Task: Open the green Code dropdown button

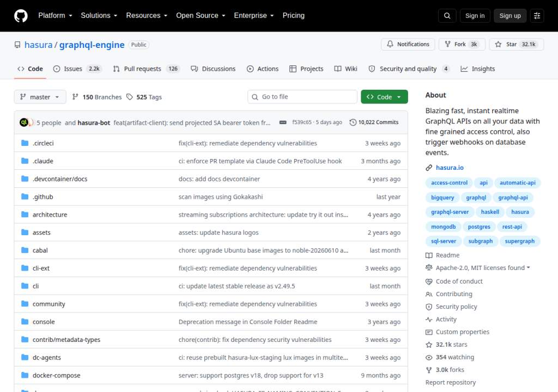Action: tap(384, 97)
